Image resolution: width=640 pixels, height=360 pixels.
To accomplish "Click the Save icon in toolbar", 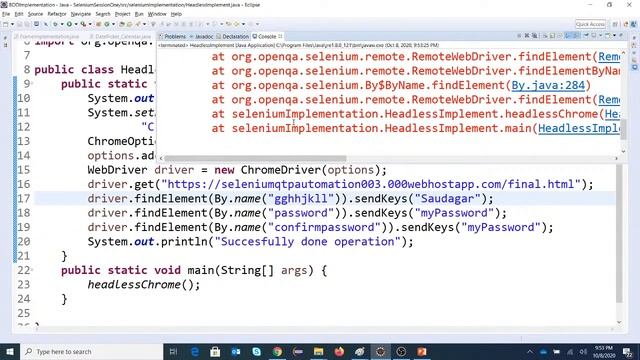I will (x=20, y=24).
